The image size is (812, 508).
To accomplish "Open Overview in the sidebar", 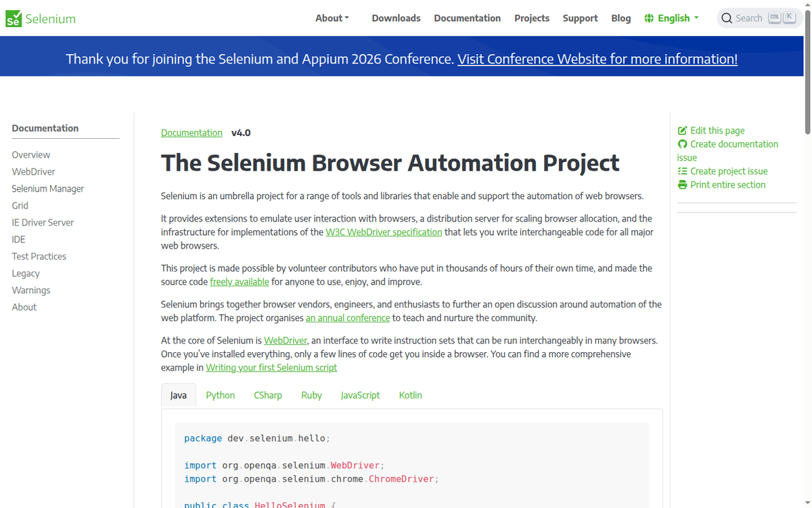I will pyautogui.click(x=31, y=155).
